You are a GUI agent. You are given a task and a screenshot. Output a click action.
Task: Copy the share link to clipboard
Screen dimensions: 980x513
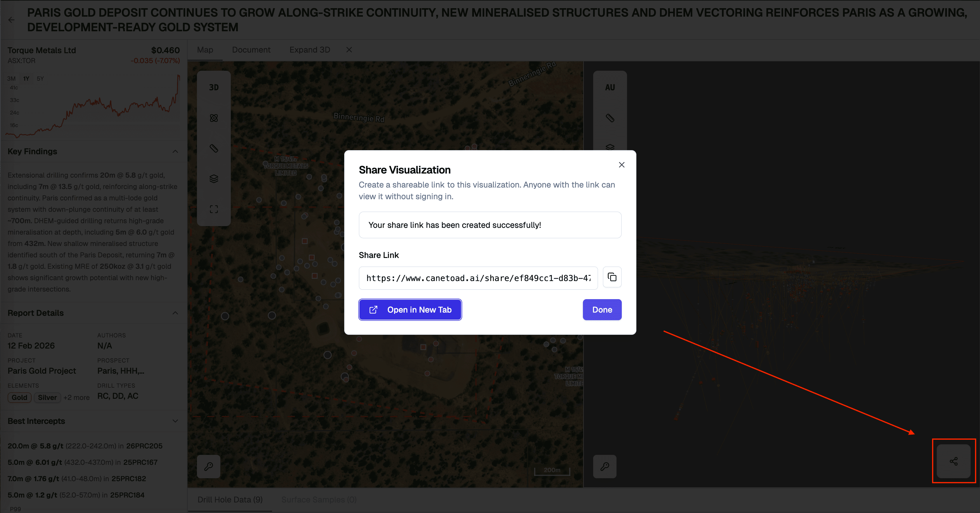[x=612, y=277]
